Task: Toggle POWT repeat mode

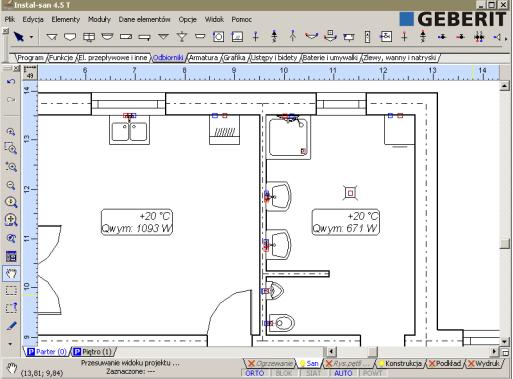Action: click(372, 373)
